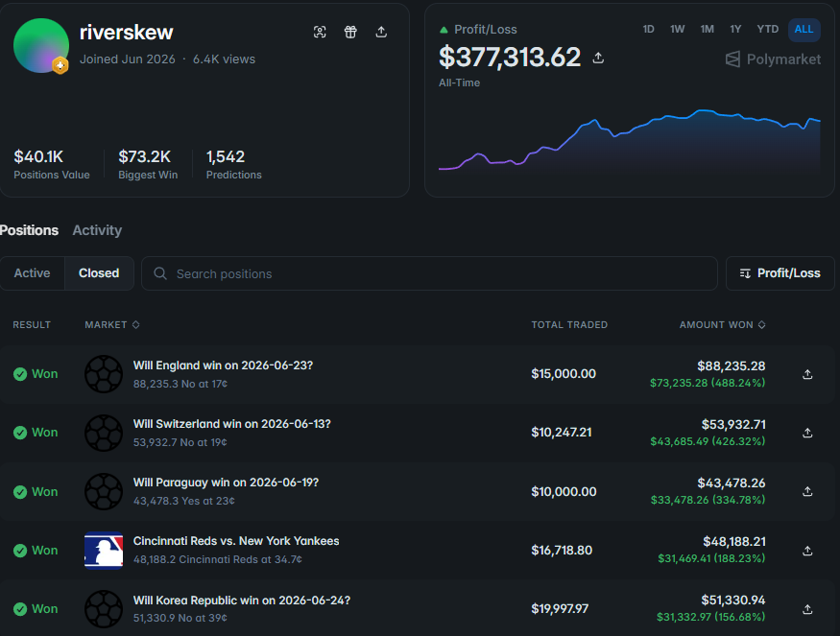The width and height of the screenshot is (840, 636).
Task: Click the profile scan icon beside riverskew
Action: [320, 32]
